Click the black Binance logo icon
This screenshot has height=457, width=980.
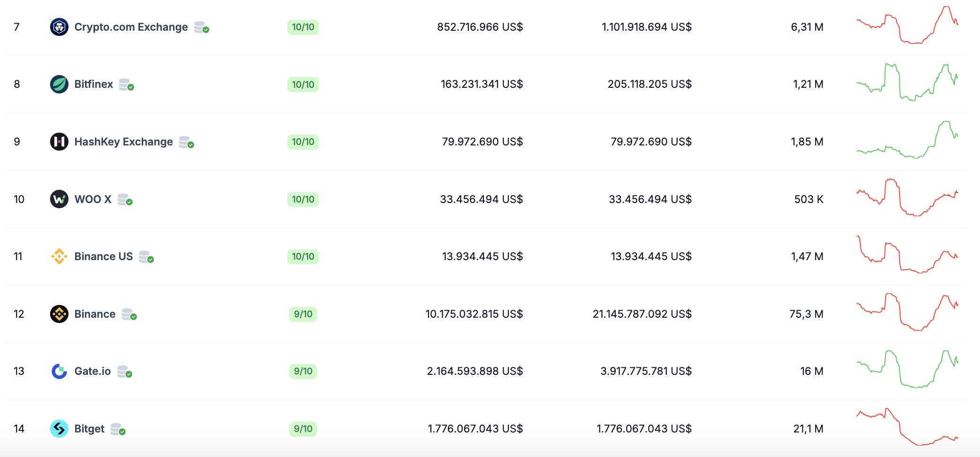click(59, 314)
